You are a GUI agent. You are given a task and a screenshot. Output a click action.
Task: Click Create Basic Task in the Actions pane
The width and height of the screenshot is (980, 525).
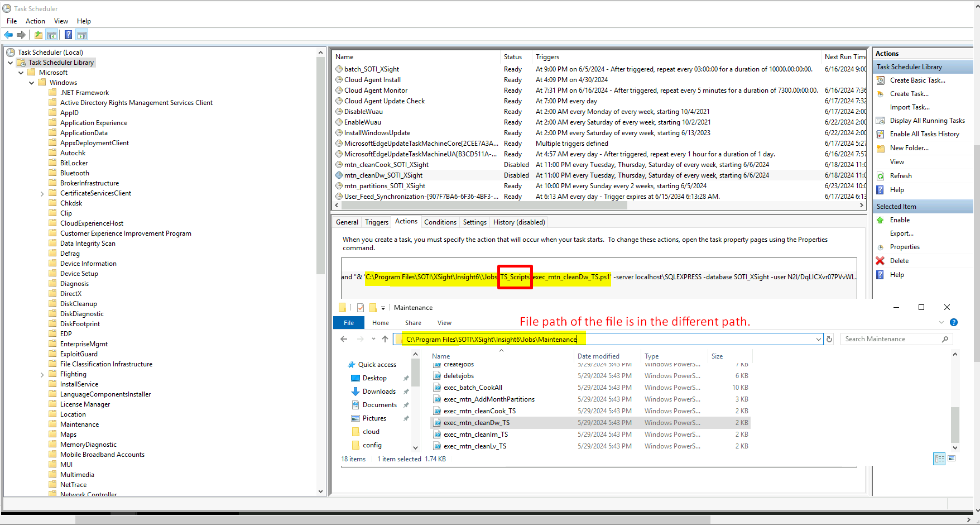pos(917,80)
